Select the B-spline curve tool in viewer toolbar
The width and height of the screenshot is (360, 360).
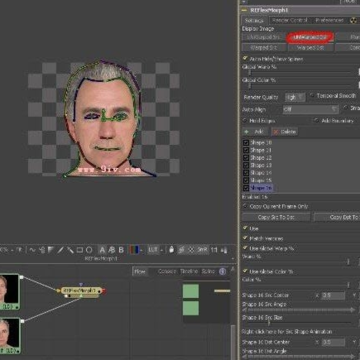(32, 250)
